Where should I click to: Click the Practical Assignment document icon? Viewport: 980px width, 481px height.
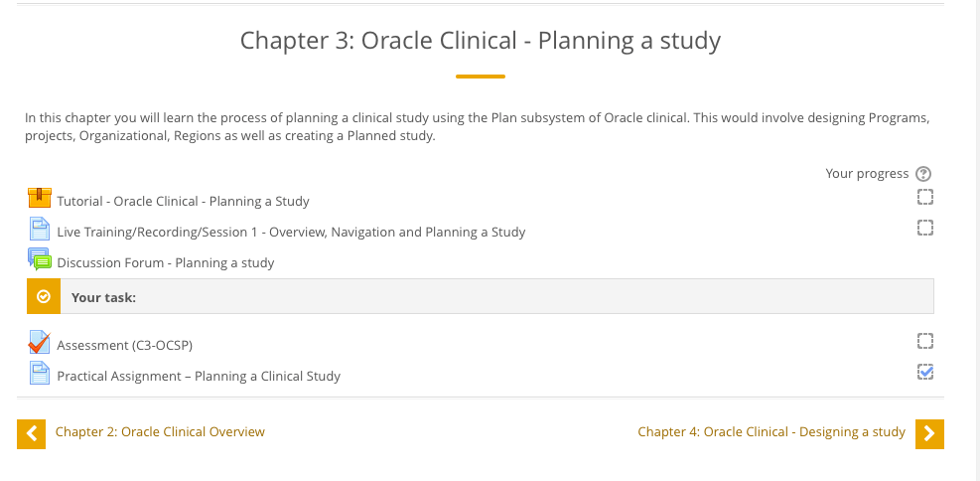(x=40, y=373)
